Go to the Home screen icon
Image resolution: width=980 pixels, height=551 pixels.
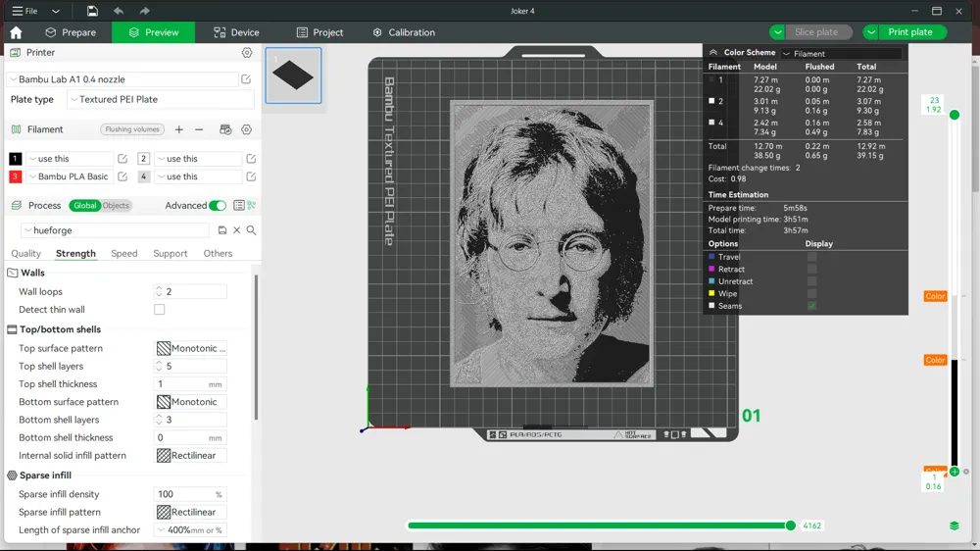point(16,32)
